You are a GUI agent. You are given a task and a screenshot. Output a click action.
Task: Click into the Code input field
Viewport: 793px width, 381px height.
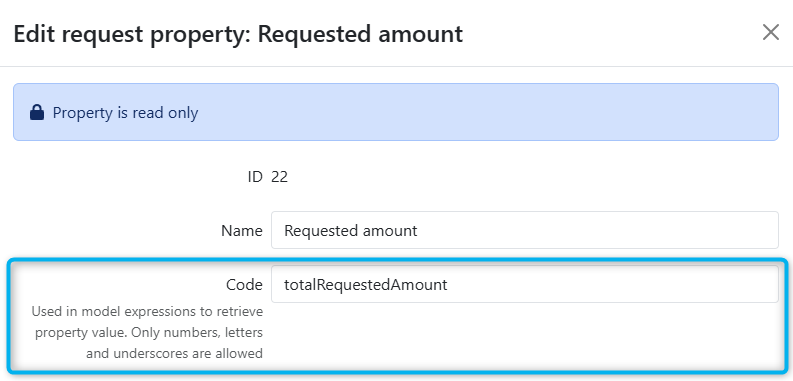(524, 284)
